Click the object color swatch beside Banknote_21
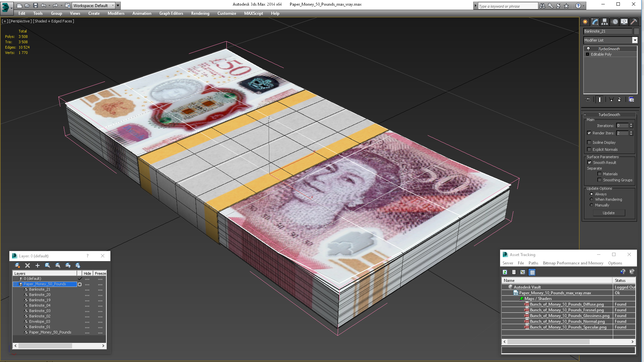This screenshot has width=644, height=362. pyautogui.click(x=636, y=31)
